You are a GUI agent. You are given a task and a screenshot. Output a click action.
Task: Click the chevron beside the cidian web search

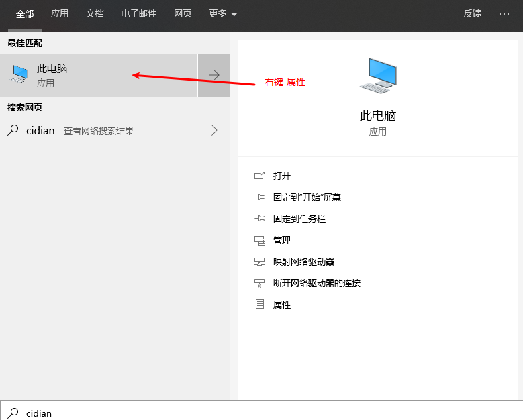click(214, 131)
